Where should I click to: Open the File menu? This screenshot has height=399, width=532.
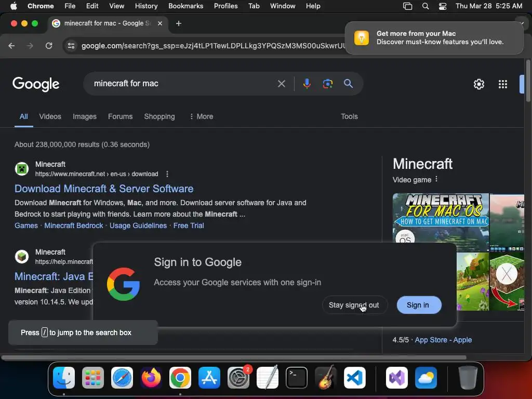click(70, 6)
